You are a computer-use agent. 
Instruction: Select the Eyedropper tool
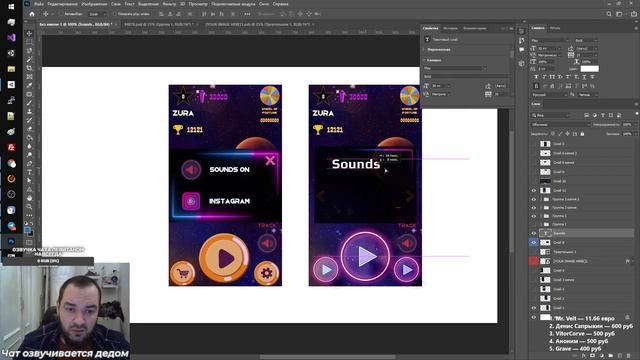click(x=29, y=85)
